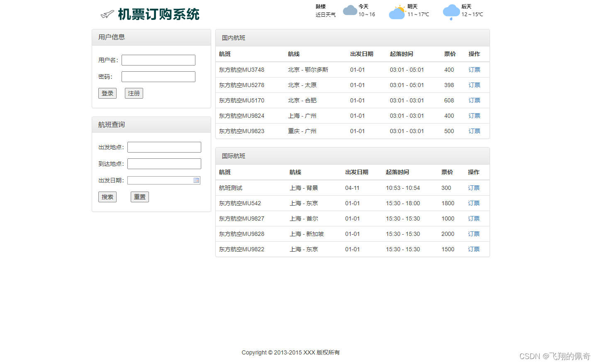Click the 注册 button

click(134, 93)
